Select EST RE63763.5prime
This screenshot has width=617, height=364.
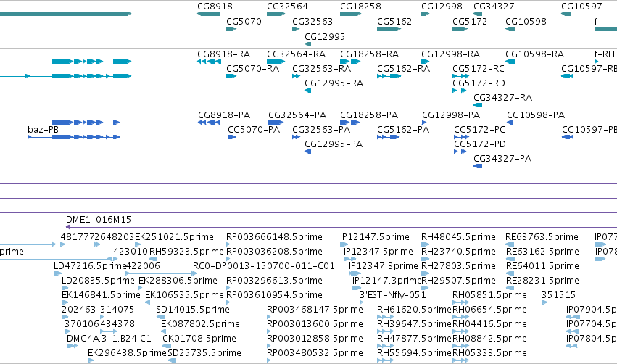coord(542,237)
